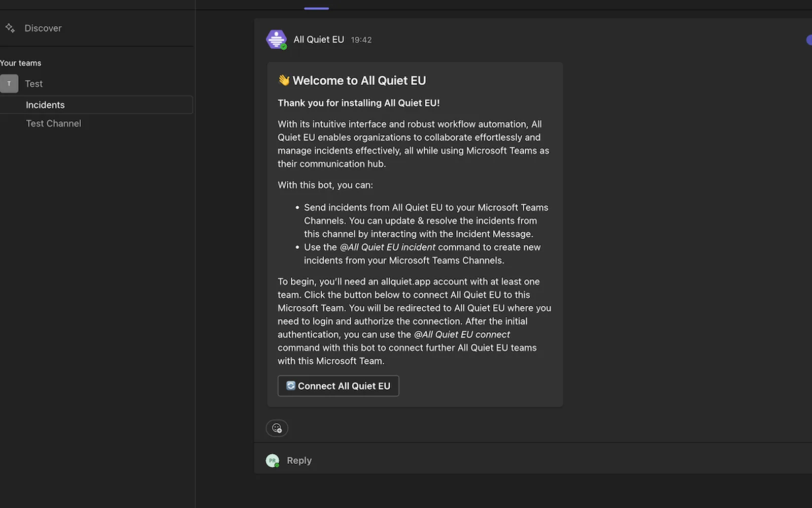Click the Connect All Quiet EU button
Screen dimensions: 812x508
tap(339, 386)
